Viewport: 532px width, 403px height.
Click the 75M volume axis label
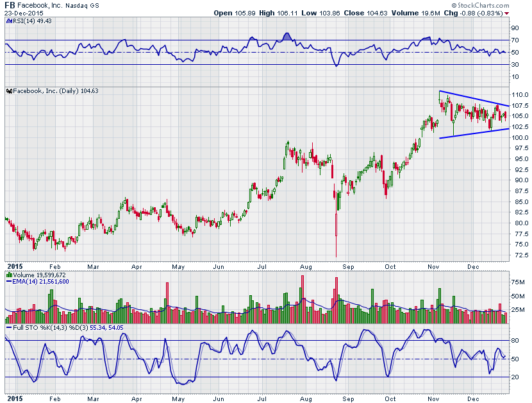[x=518, y=282]
